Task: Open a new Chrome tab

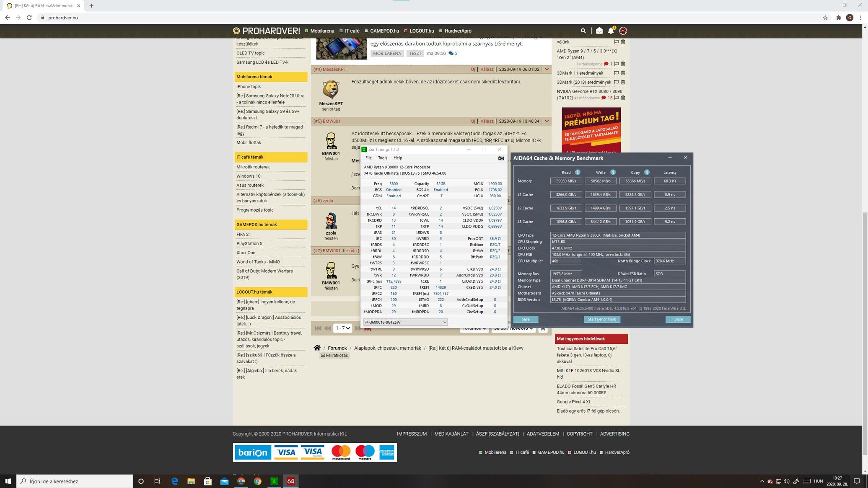Action: (91, 6)
